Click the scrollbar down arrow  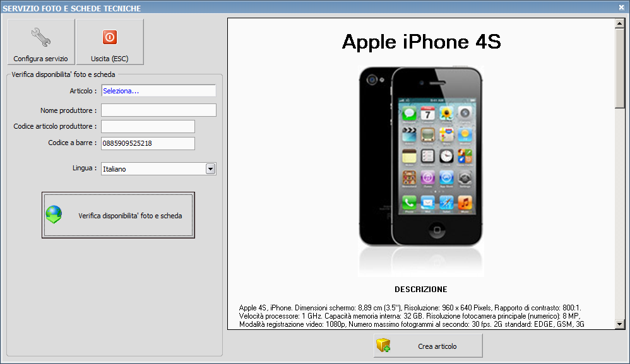click(620, 324)
